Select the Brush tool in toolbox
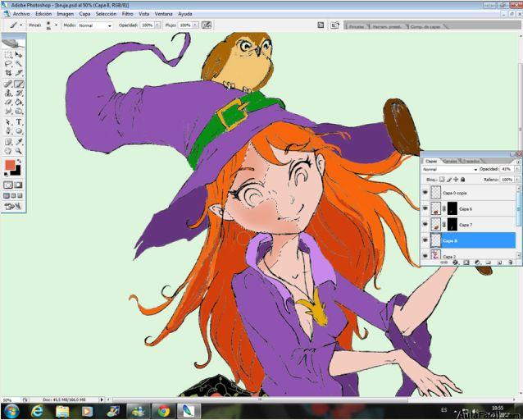 coord(19,84)
